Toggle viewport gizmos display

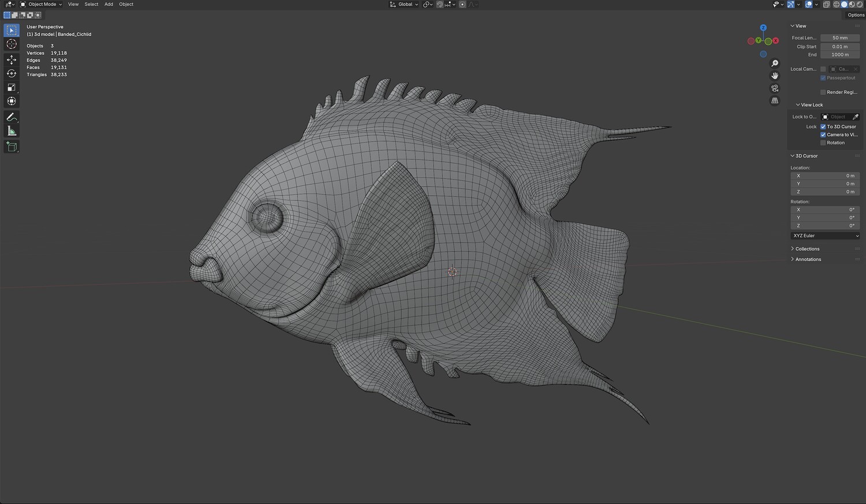pyautogui.click(x=791, y=4)
